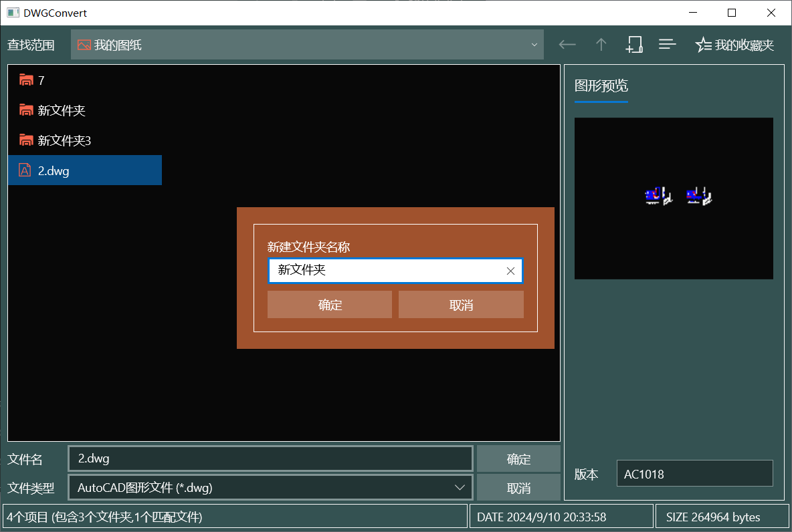Click the 我的图纸 picture icon in dropdown
This screenshot has width=792, height=532.
84,45
